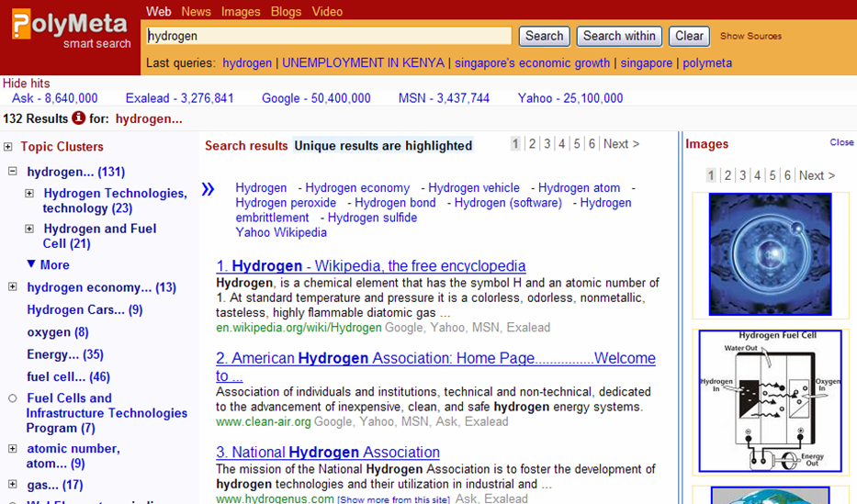Expand Hydrogen Technologies, technology (23) node
857x504 pixels.
[x=29, y=194]
